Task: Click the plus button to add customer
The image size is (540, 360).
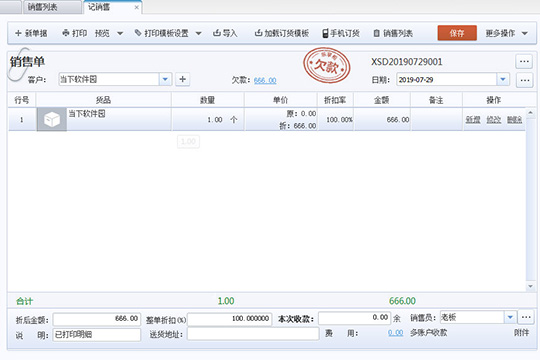Action: (x=183, y=79)
